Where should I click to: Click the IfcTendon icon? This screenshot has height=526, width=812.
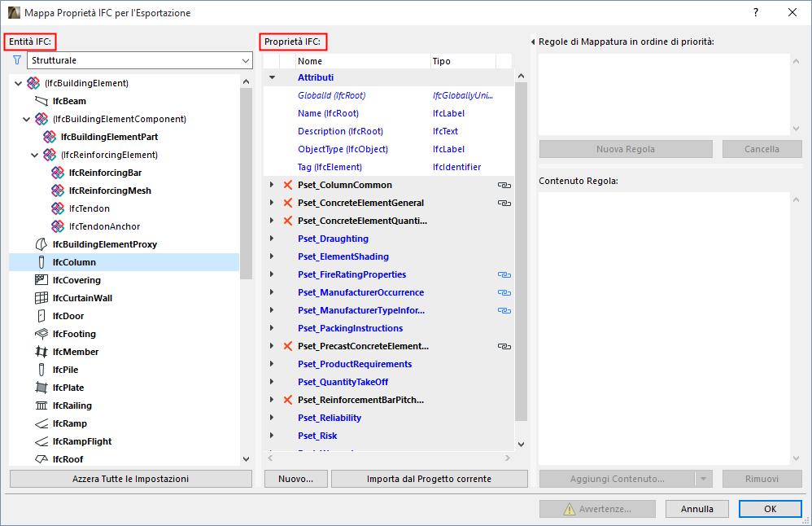point(58,208)
